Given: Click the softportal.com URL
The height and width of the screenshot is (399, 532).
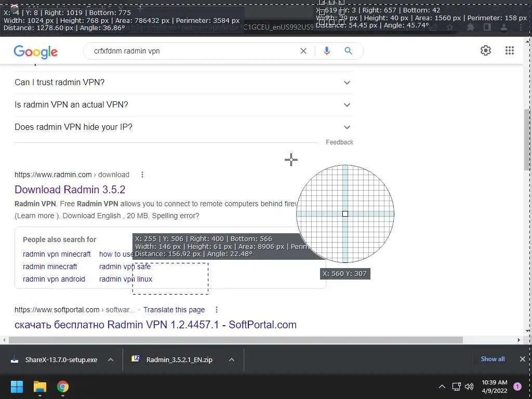Looking at the screenshot, I should (75, 310).
